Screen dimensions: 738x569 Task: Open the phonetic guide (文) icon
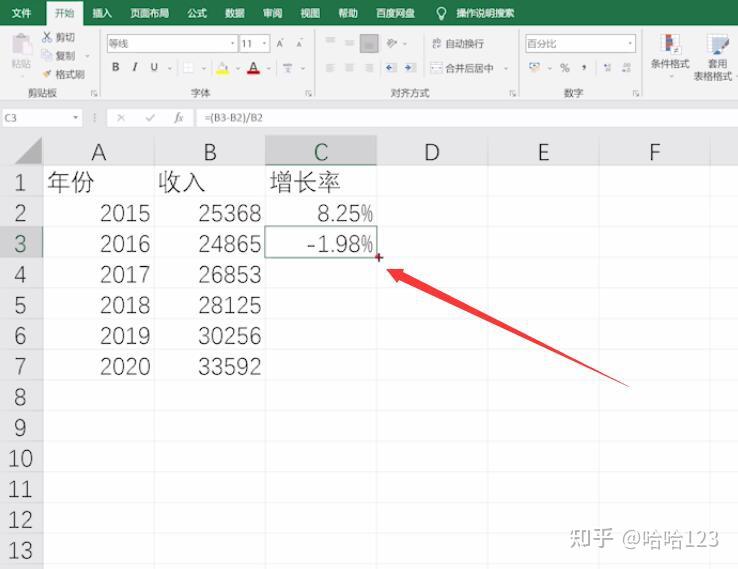click(x=288, y=68)
